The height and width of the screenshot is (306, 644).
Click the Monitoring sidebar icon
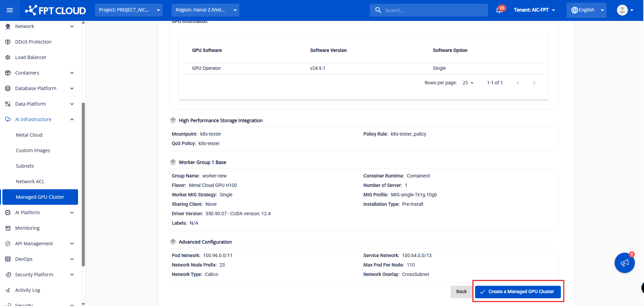[8, 228]
